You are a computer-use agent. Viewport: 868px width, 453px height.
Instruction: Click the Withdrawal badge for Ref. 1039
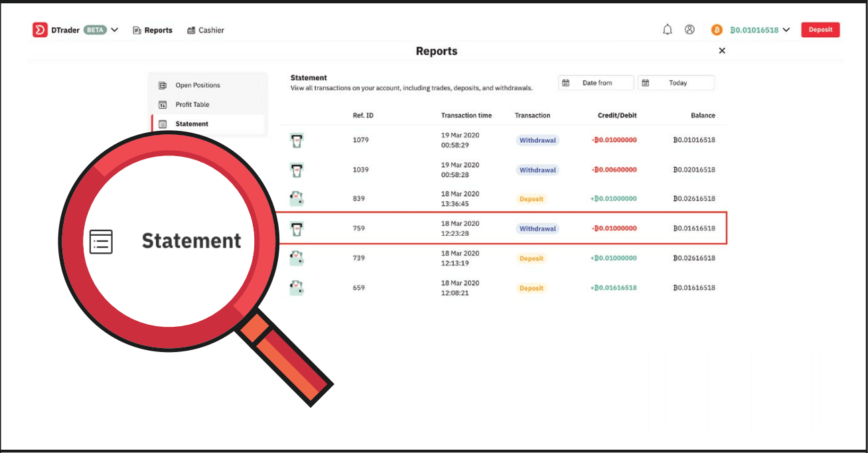[538, 170]
